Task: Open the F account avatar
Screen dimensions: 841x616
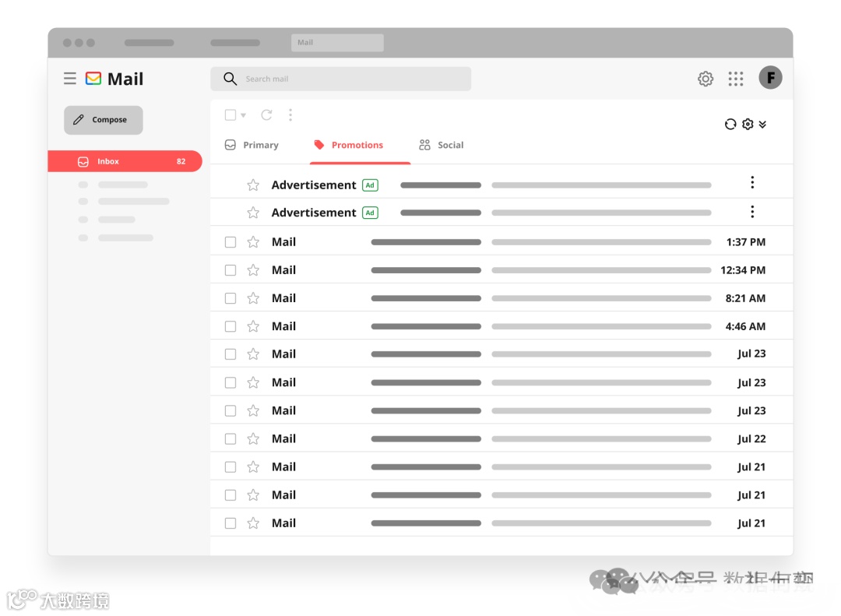Action: [x=770, y=78]
